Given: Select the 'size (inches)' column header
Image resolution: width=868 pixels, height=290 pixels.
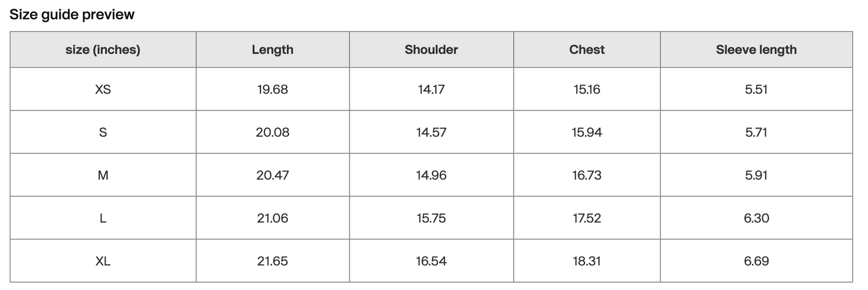Looking at the screenshot, I should (103, 50).
